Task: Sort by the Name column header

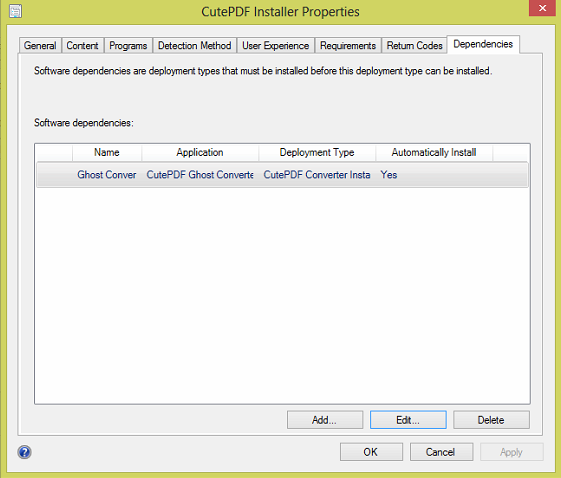Action: (107, 152)
